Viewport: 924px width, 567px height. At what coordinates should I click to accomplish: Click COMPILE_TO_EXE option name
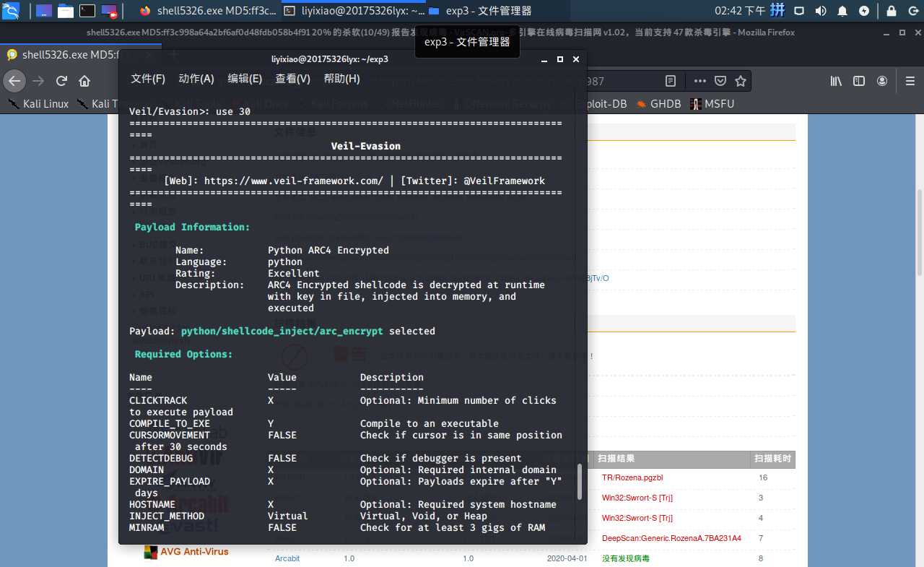(x=170, y=423)
